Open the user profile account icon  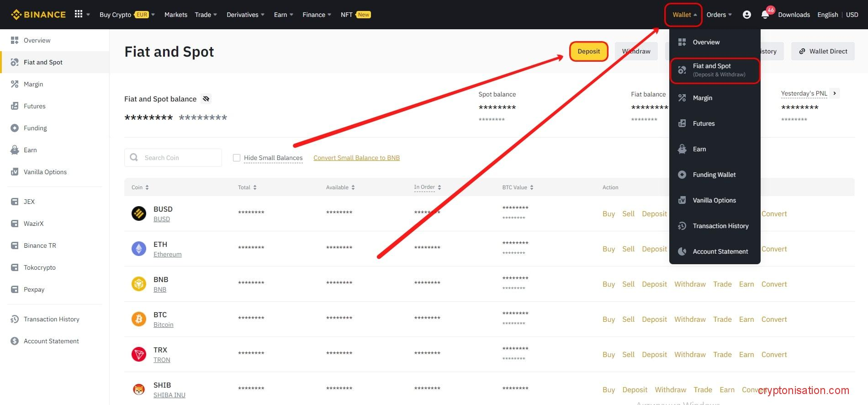click(x=746, y=15)
